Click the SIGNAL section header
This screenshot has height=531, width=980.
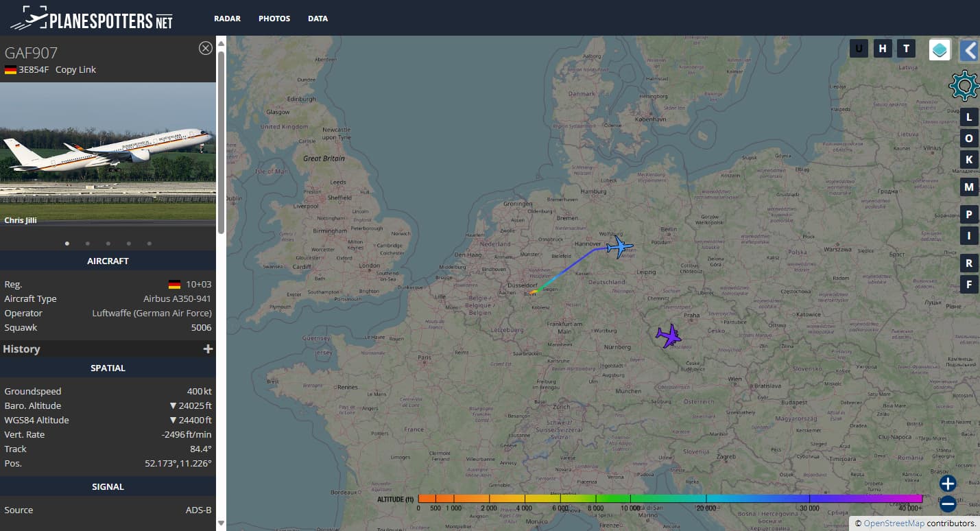coord(108,487)
